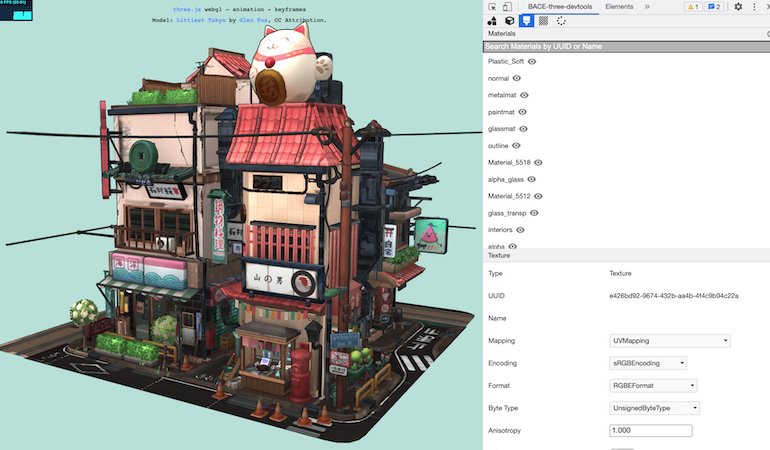Screen dimensions: 770x450
Task: Toggle the device toolbar icon
Action: point(507,7)
